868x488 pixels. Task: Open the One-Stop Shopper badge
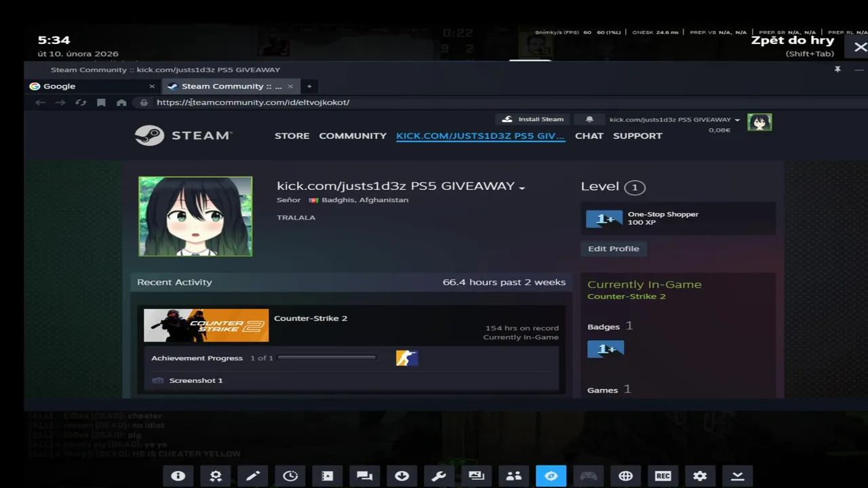click(678, 218)
